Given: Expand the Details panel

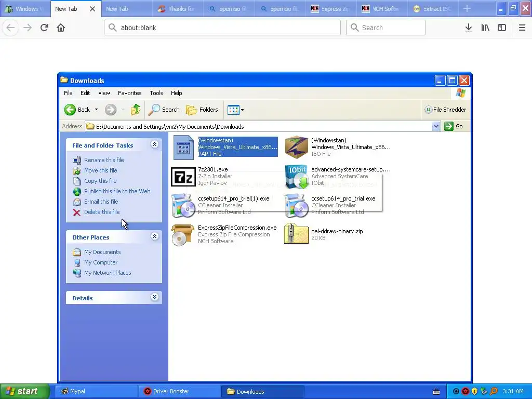Looking at the screenshot, I should click(154, 297).
